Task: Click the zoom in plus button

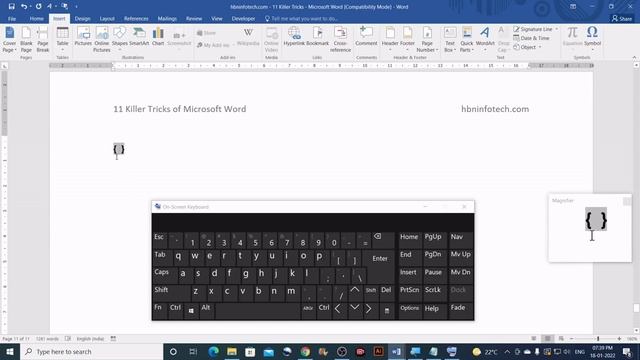Action: pos(619,339)
